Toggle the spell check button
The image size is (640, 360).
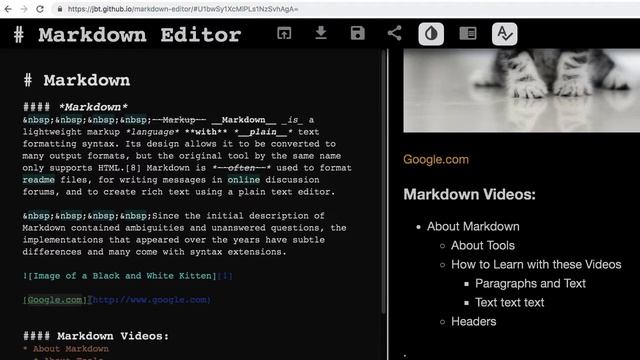pos(504,33)
